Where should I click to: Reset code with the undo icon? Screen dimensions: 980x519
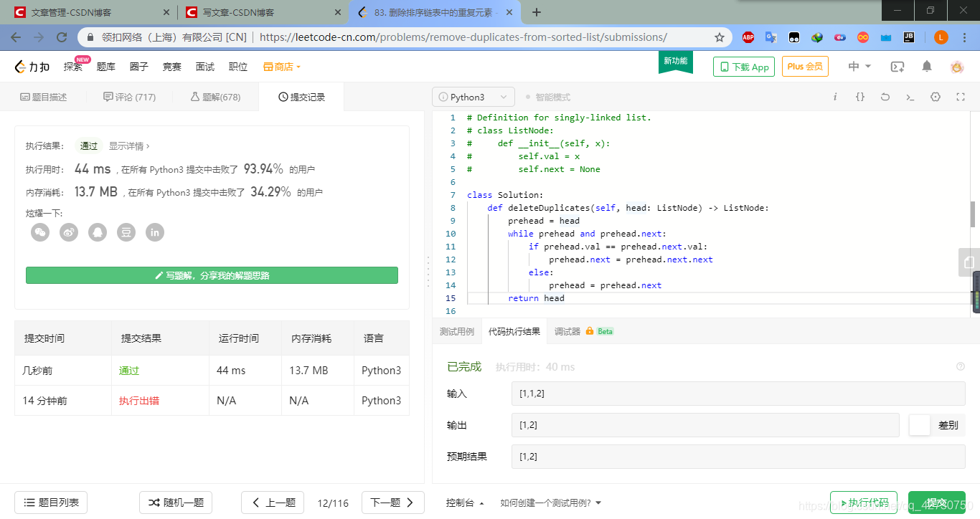pyautogui.click(x=885, y=97)
